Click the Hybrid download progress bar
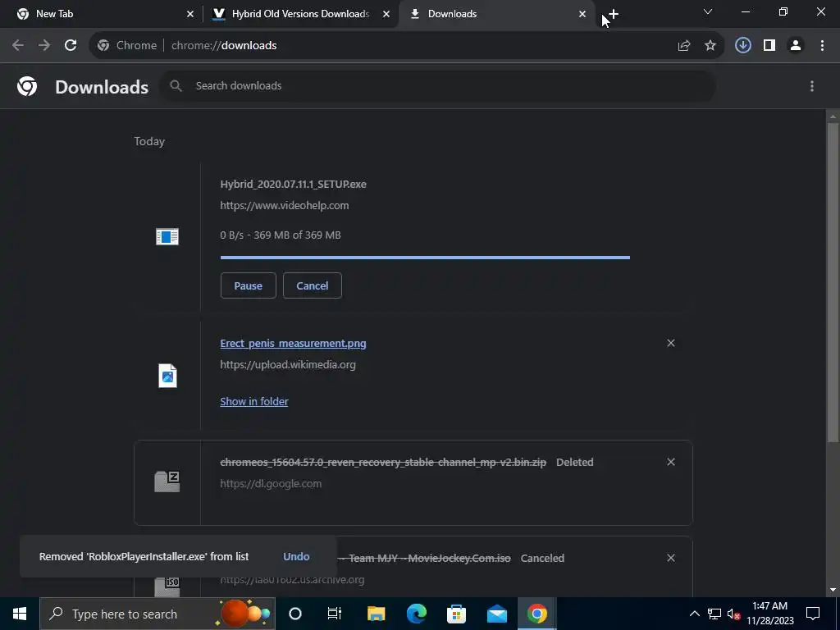This screenshot has width=840, height=630. tap(425, 258)
